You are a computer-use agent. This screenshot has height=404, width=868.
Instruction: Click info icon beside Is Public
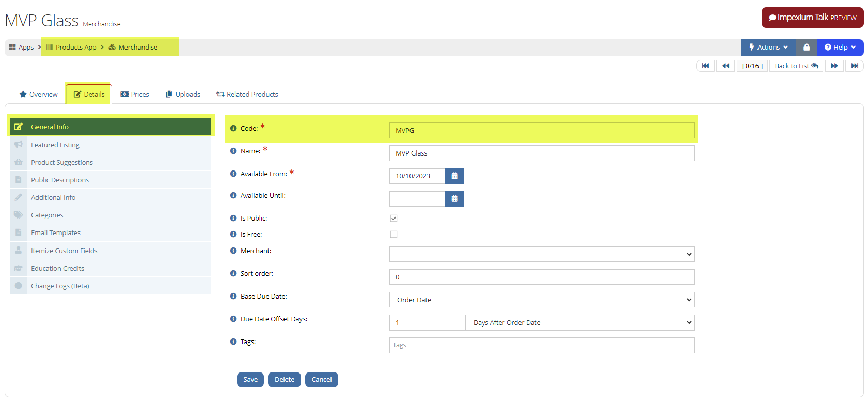click(233, 218)
